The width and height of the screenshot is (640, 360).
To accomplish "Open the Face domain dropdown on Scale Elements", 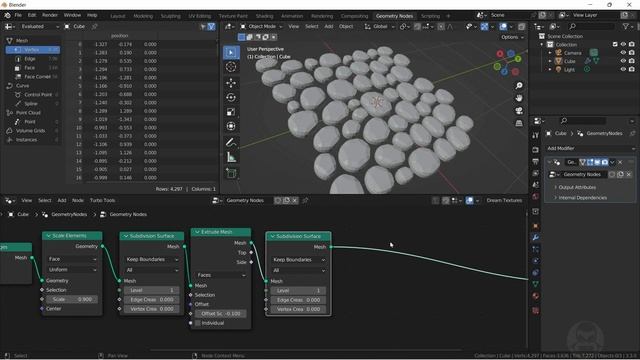I will 72,259.
